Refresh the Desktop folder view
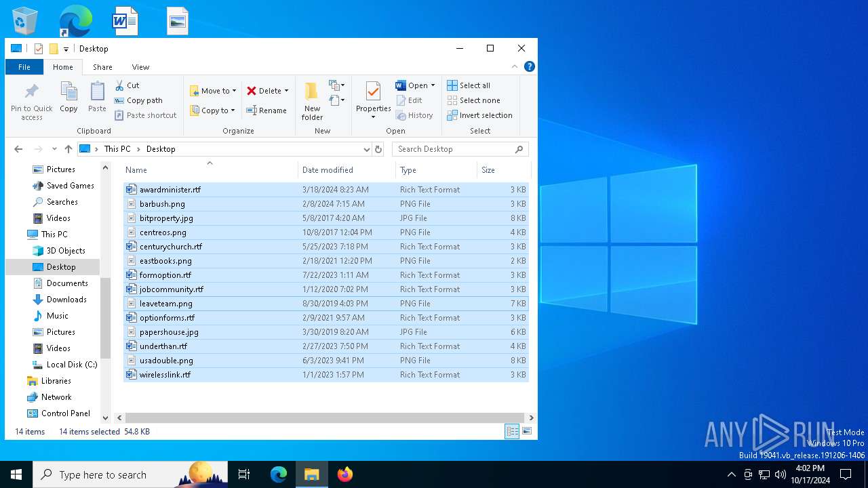868x488 pixels. point(378,149)
